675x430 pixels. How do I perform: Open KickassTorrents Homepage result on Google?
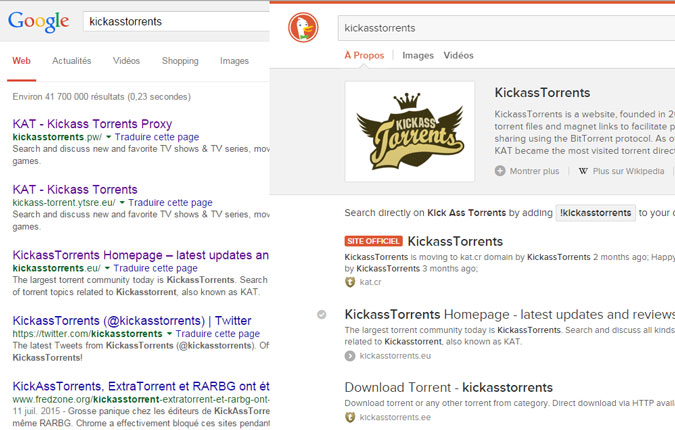coord(141,255)
